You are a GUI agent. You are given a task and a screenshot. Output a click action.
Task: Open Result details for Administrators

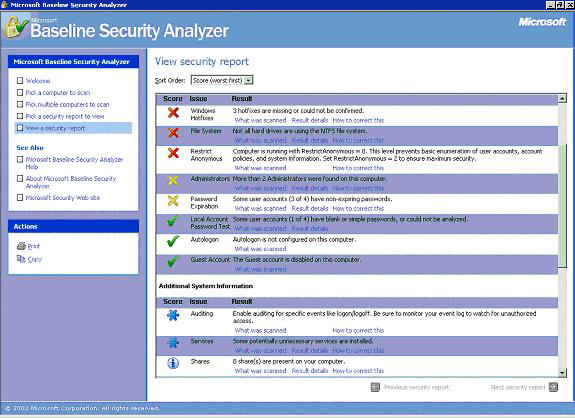click(310, 188)
